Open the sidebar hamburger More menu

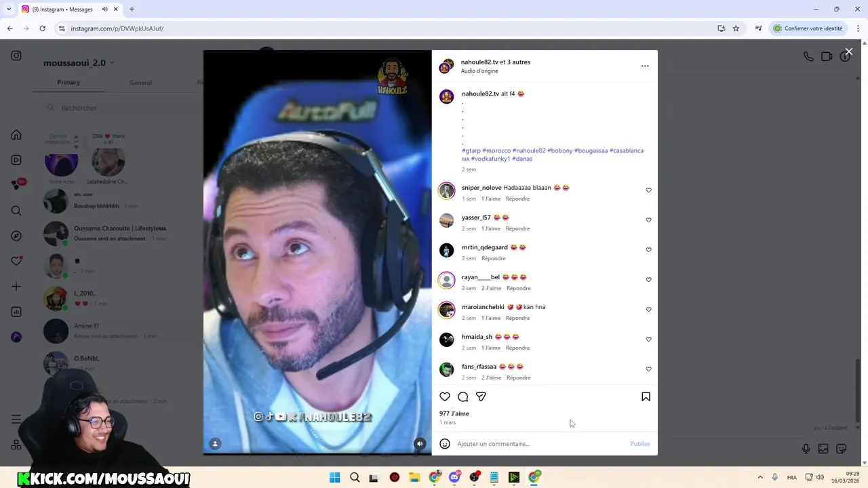point(16,420)
